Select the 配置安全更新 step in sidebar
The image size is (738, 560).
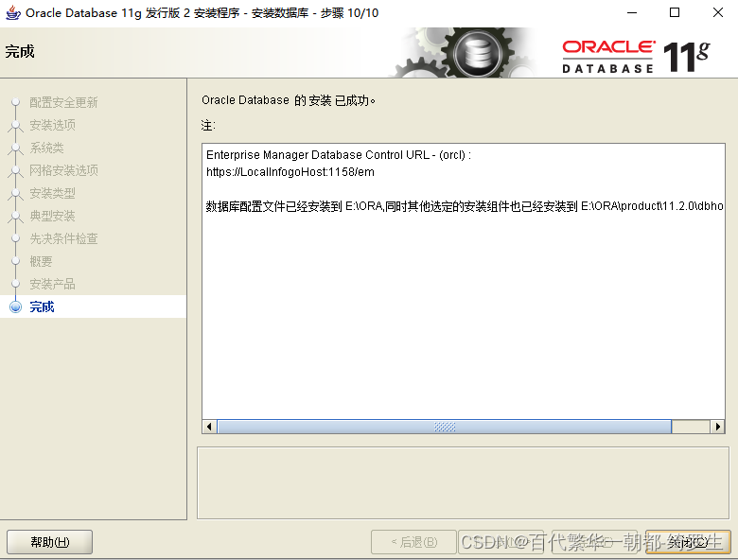point(63,102)
